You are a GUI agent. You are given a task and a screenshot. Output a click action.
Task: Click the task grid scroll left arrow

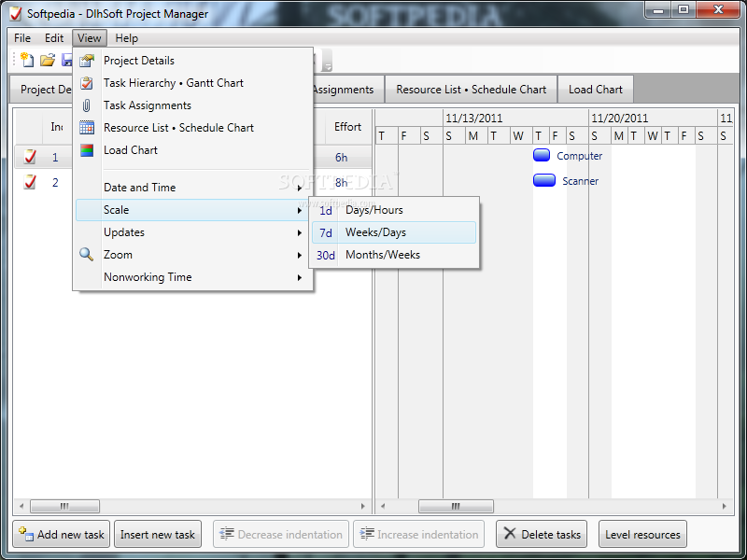[21, 506]
